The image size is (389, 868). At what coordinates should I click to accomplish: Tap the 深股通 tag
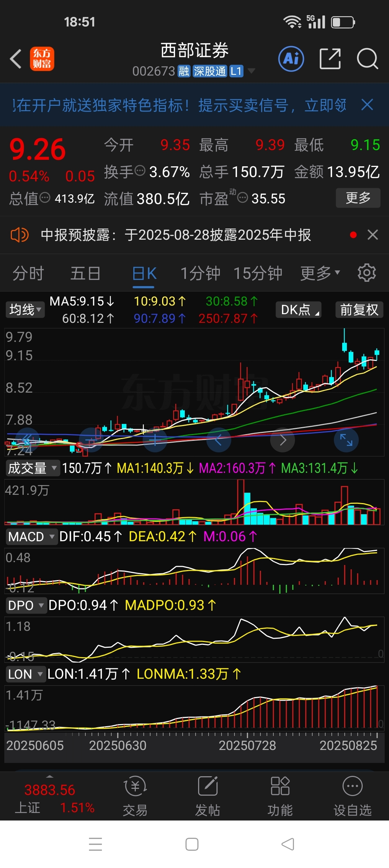click(210, 71)
